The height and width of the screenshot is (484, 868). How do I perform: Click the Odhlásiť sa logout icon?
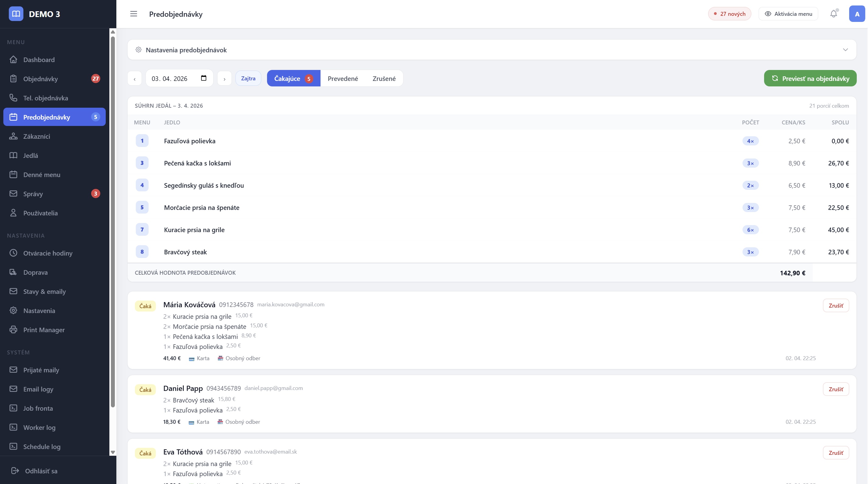(x=15, y=471)
